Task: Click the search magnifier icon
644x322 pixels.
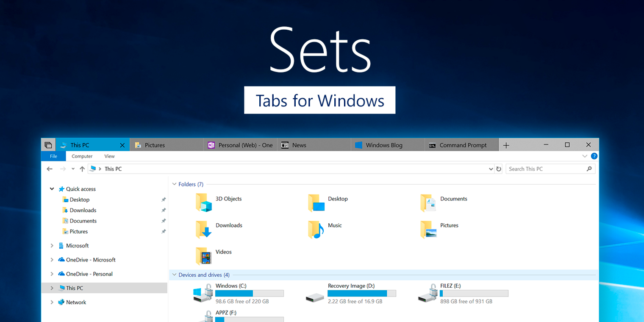Action: (589, 169)
